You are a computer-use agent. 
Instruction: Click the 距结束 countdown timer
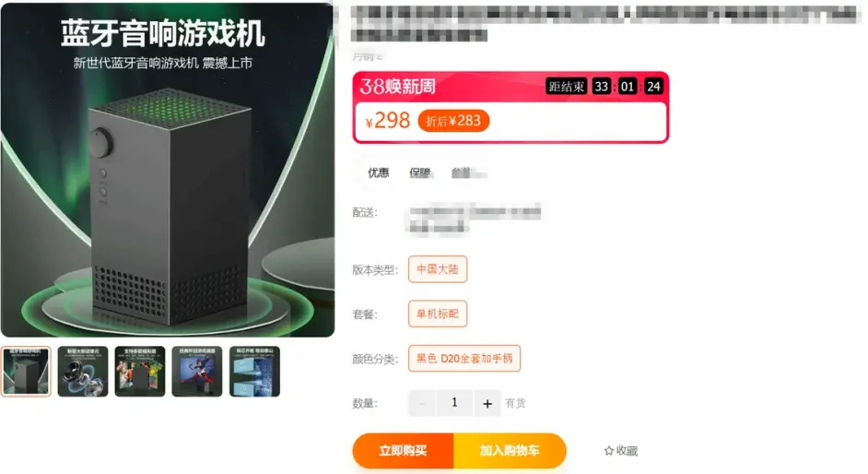point(604,87)
